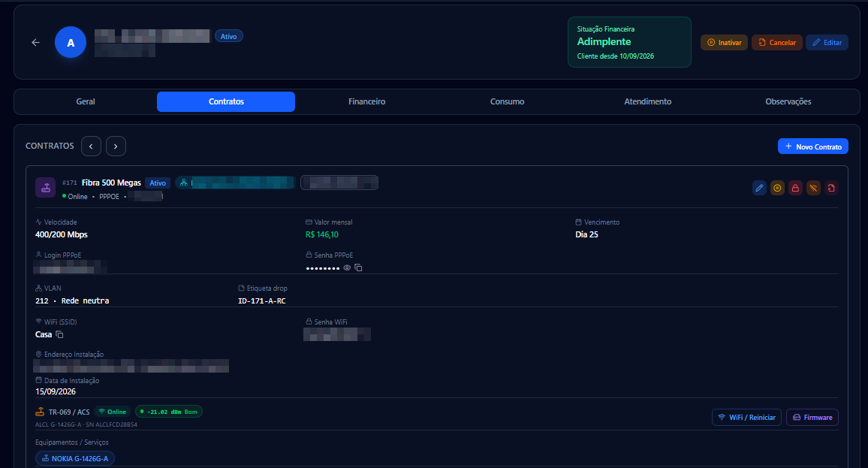Cancel contract #171 with the file-x icon
868x468 pixels.
point(831,189)
